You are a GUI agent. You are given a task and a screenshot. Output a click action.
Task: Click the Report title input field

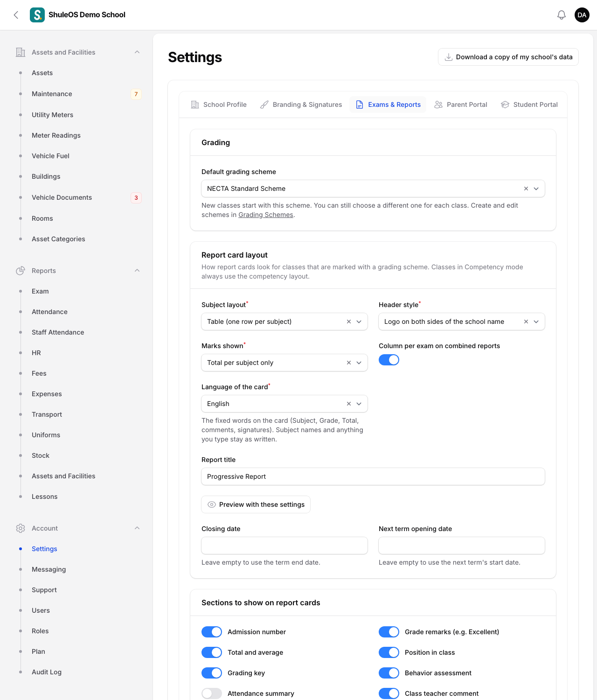373,476
